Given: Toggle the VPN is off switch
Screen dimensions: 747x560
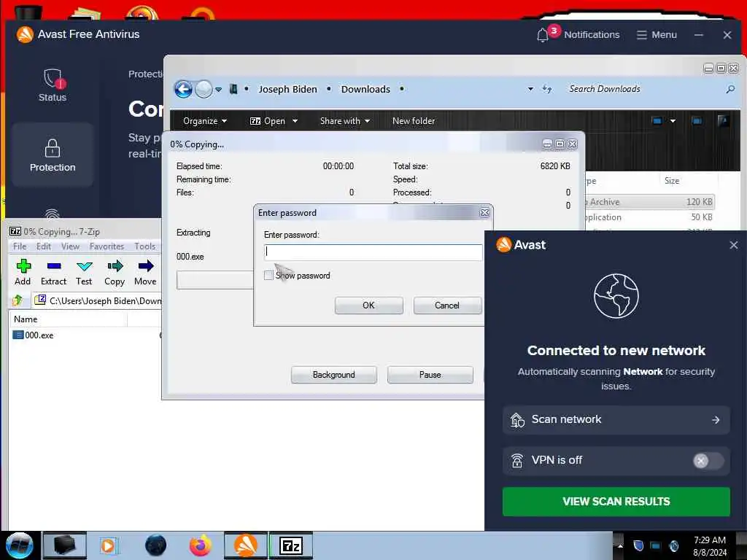Looking at the screenshot, I should tap(708, 461).
